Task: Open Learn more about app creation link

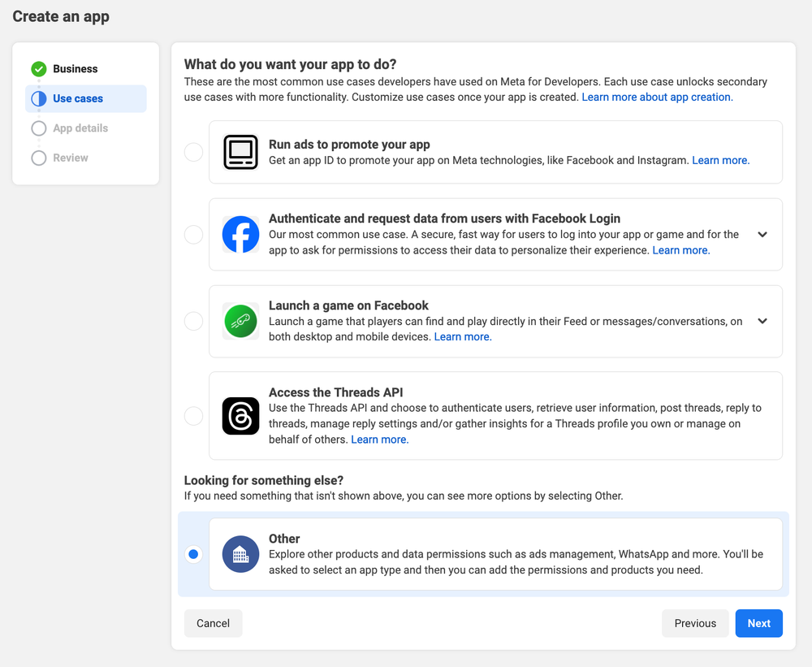Action: pyautogui.click(x=656, y=97)
